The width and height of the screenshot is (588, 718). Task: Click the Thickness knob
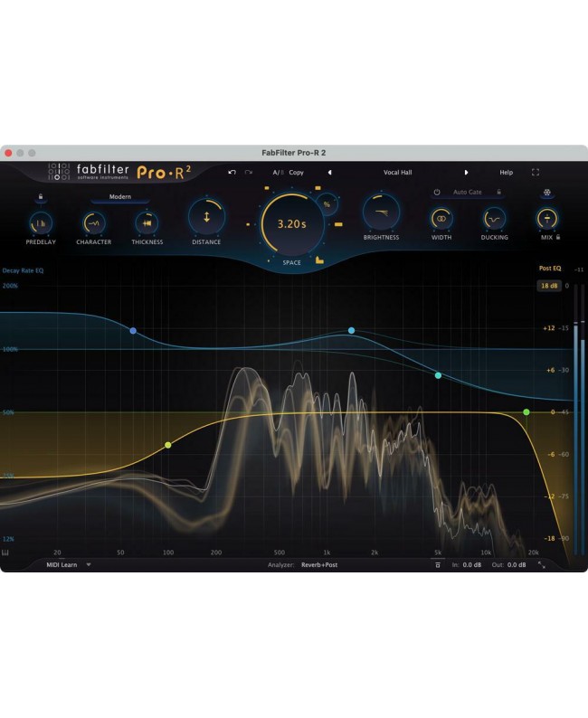[x=147, y=223]
